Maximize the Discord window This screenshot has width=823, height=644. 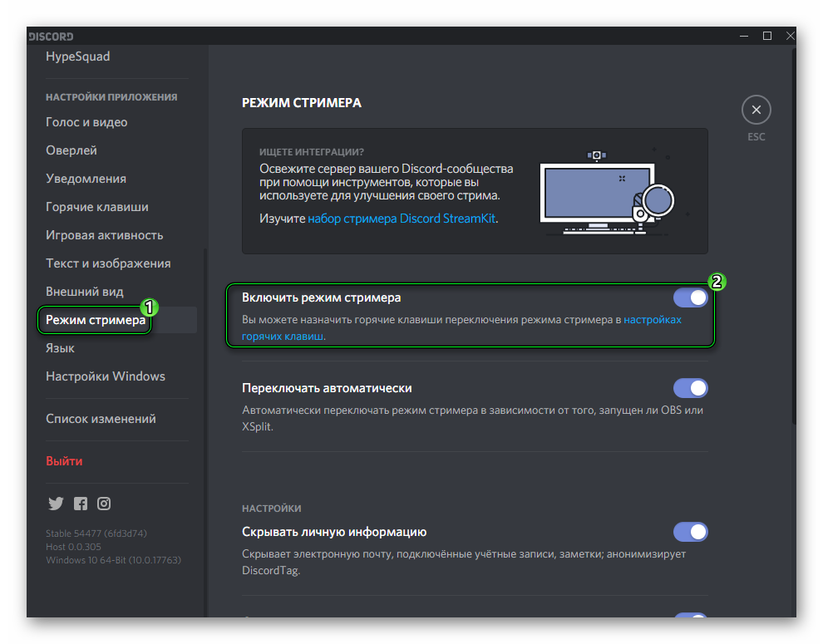tap(766, 36)
